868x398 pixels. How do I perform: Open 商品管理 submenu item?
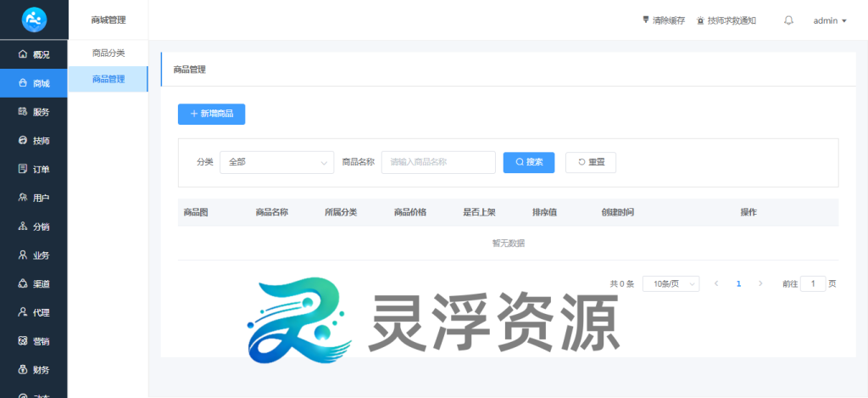[108, 79]
